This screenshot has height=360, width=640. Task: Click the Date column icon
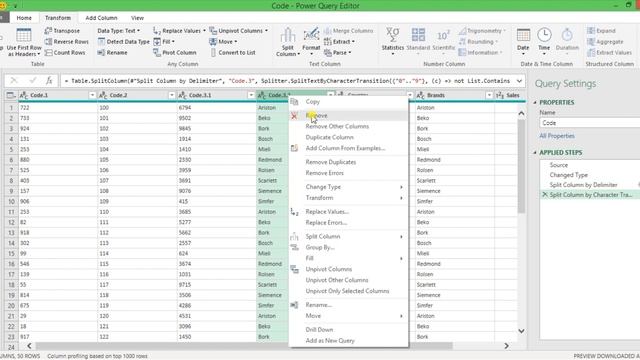click(x=523, y=36)
